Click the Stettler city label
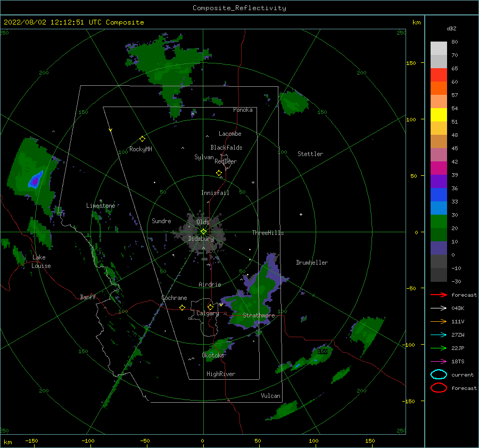This screenshot has width=479, height=448. [310, 154]
